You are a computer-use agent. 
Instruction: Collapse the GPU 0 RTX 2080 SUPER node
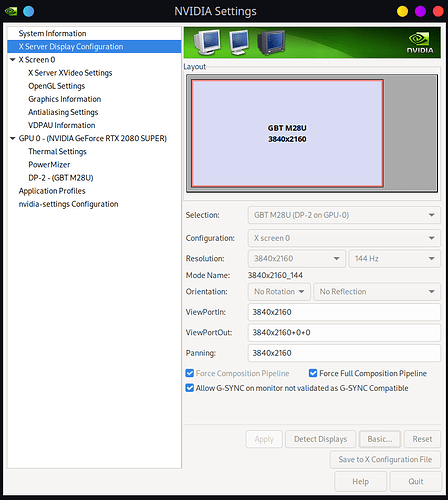tap(13, 138)
